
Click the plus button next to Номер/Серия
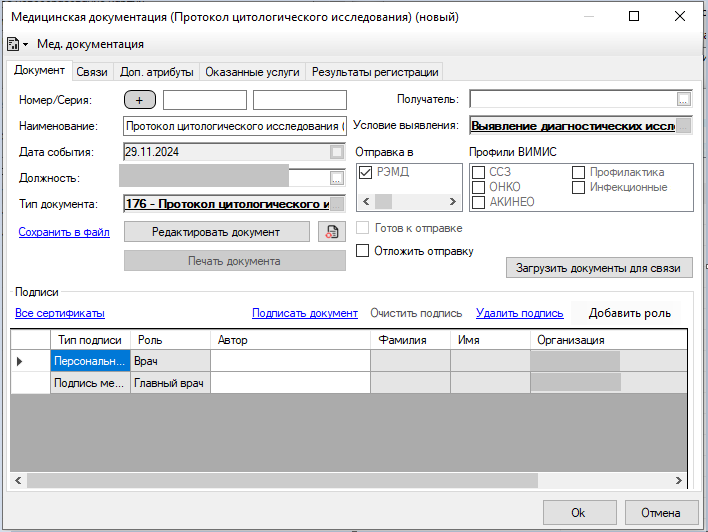point(140,100)
